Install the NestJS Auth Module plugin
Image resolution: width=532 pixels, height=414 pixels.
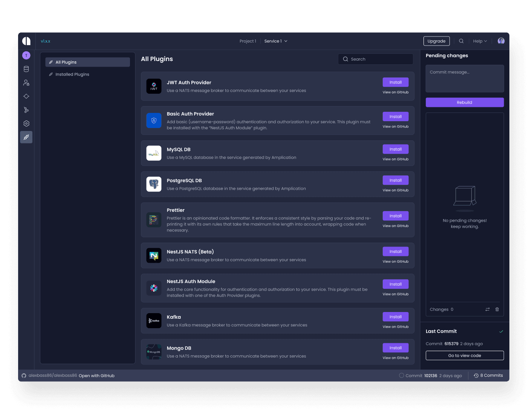coord(396,284)
